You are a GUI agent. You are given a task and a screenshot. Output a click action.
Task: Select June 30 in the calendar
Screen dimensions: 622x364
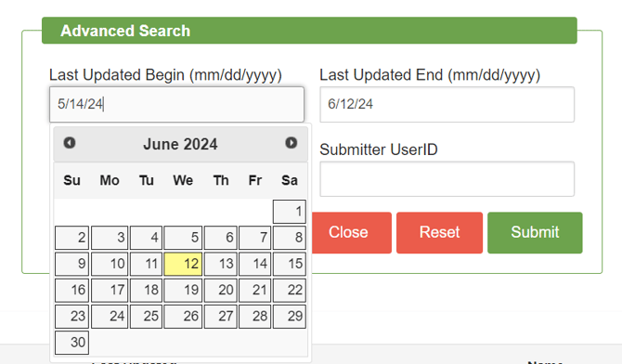pyautogui.click(x=71, y=342)
